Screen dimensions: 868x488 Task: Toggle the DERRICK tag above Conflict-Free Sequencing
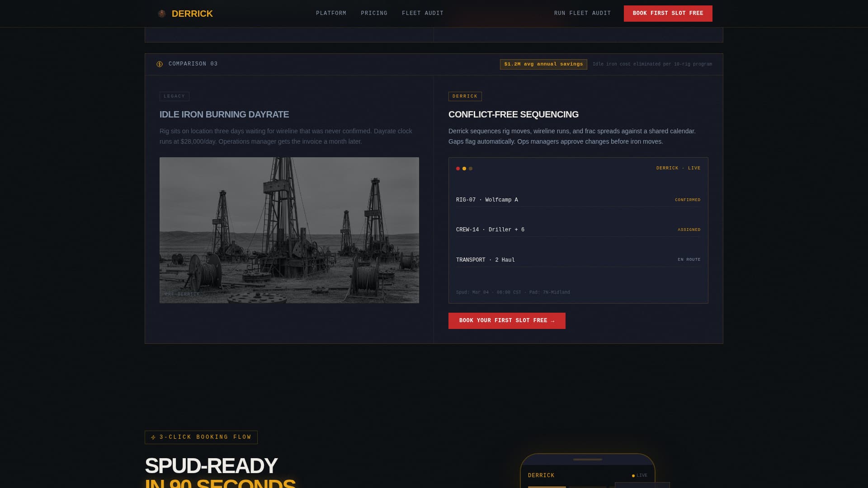pos(465,96)
